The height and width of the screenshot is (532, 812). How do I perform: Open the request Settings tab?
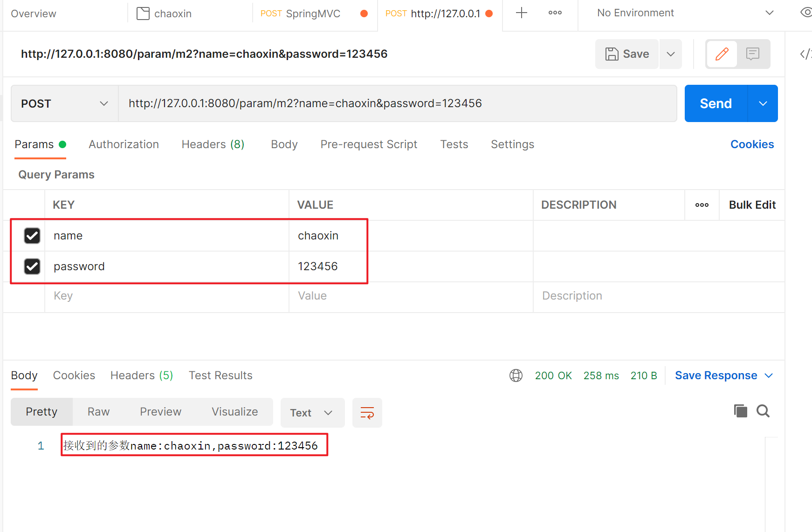(512, 144)
